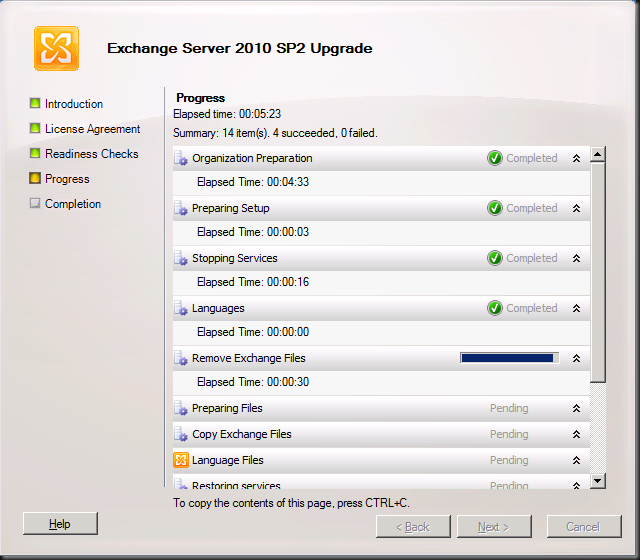
Task: Click green checkmark beside Languages
Action: pos(495,308)
